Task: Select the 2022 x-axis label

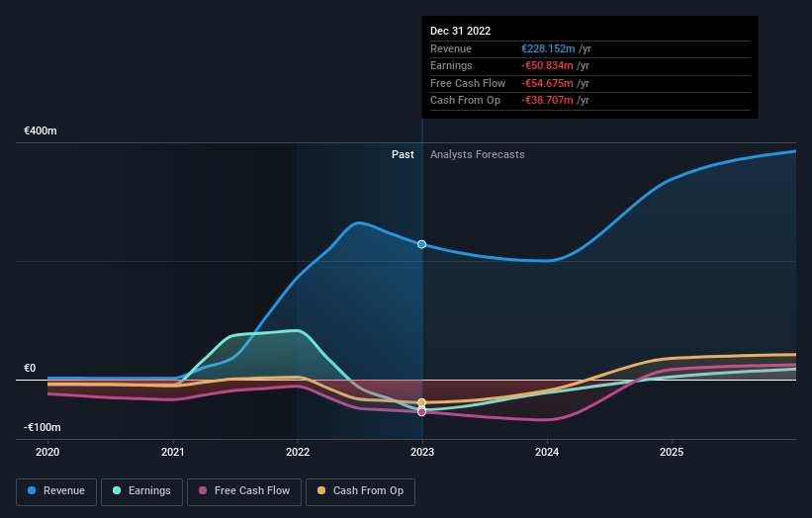Action: 298,453
